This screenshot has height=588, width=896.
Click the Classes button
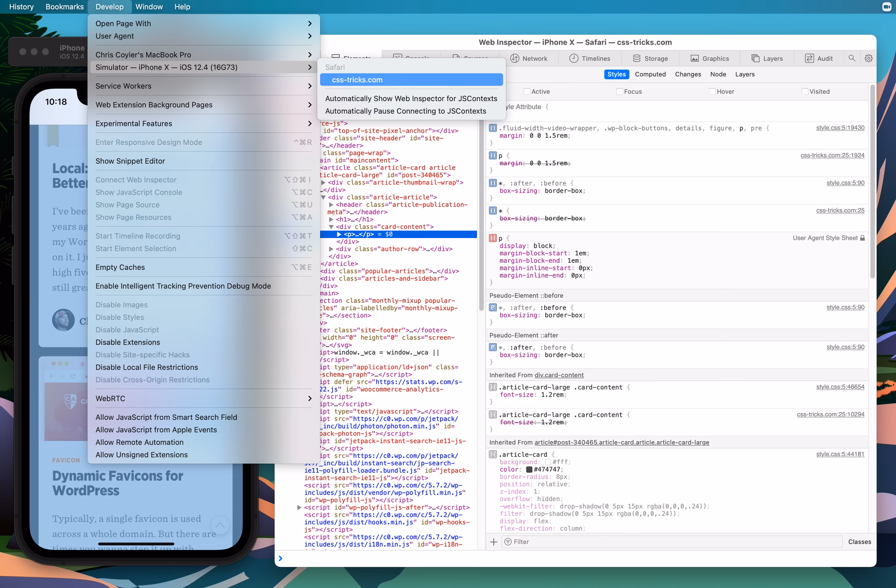pos(860,541)
